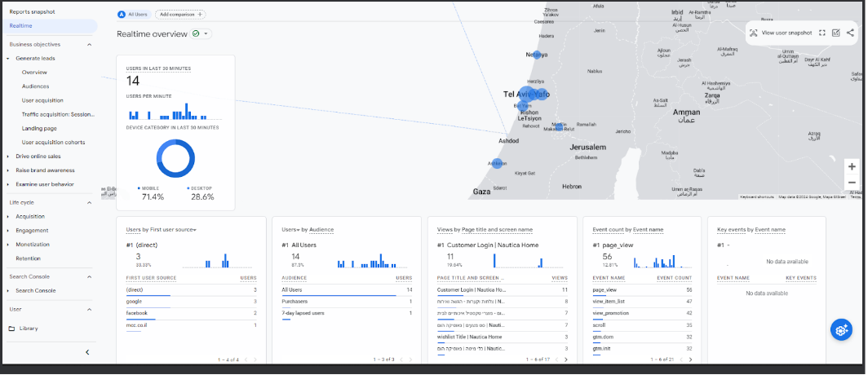Click the Netanya user bubble on the map
The height and width of the screenshot is (375, 868).
(x=537, y=55)
